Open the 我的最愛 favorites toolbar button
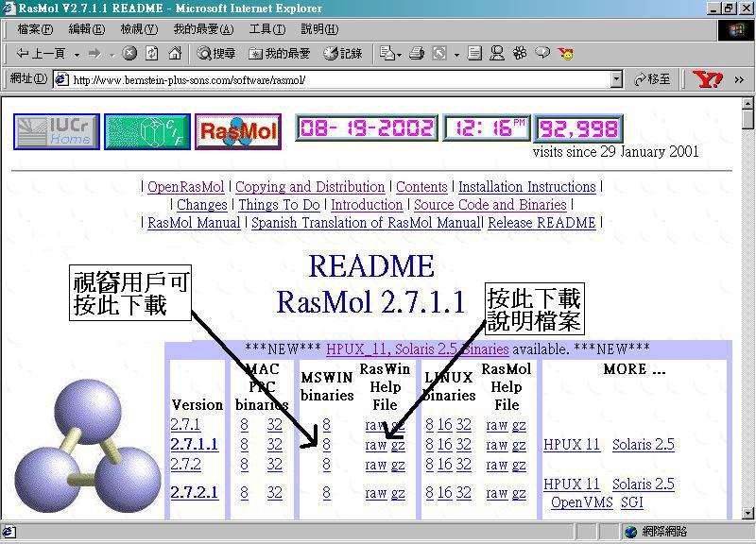This screenshot has height=544, width=756. tap(279, 54)
